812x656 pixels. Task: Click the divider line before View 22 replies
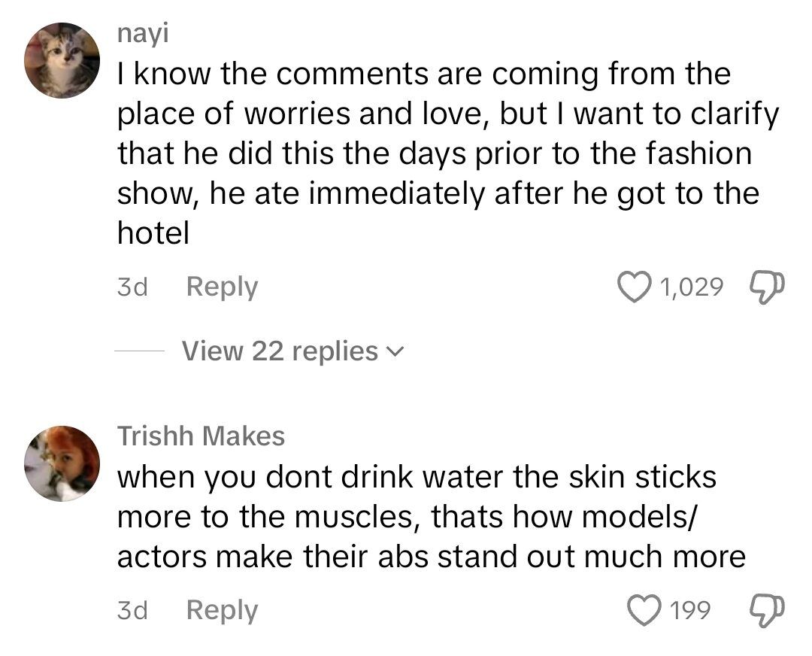(139, 351)
